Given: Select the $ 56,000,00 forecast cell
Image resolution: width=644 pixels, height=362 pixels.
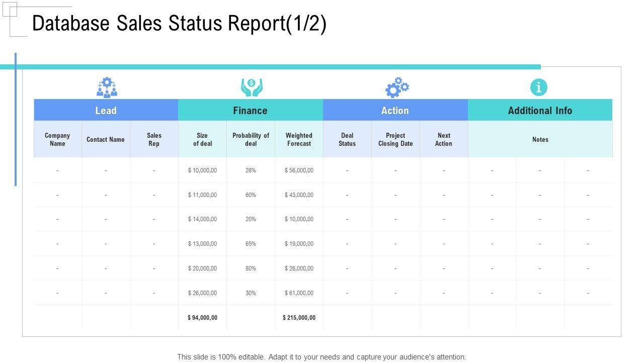Looking at the screenshot, I should (299, 170).
